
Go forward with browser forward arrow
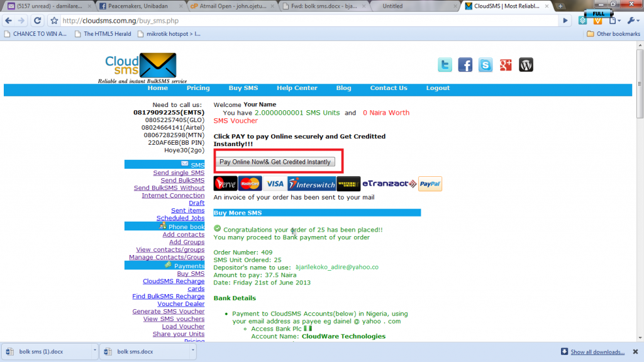[21, 21]
